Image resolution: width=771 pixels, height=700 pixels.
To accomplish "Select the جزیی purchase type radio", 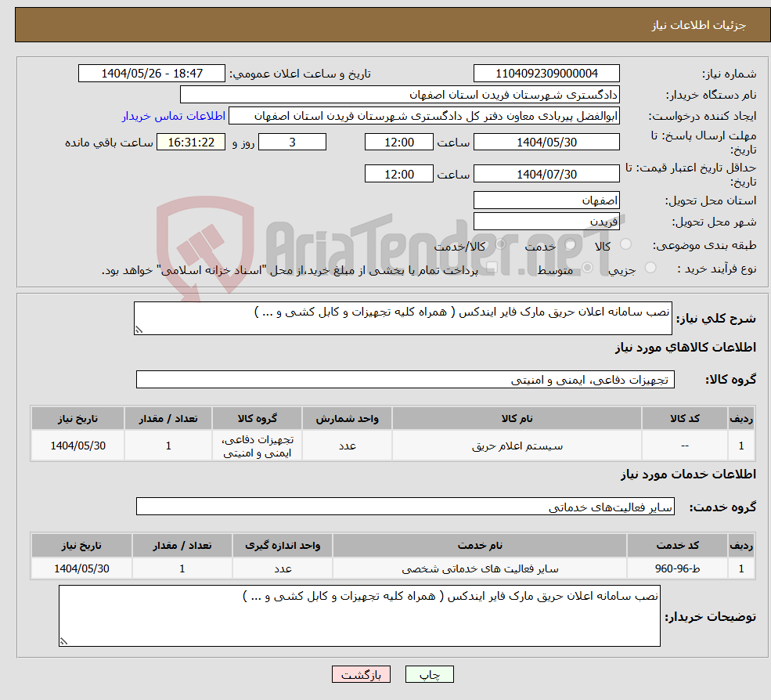I will point(650,268).
